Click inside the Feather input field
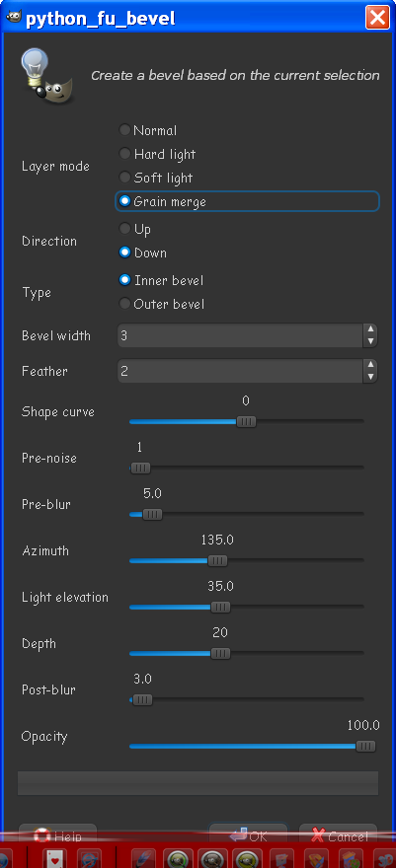The width and height of the screenshot is (396, 868). coord(240,371)
